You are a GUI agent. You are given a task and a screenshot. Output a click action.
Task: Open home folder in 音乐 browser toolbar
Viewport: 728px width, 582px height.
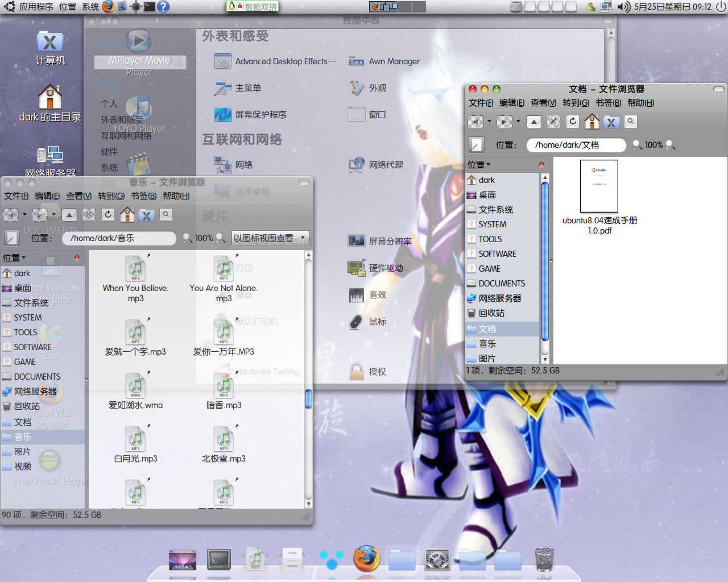pos(127,214)
